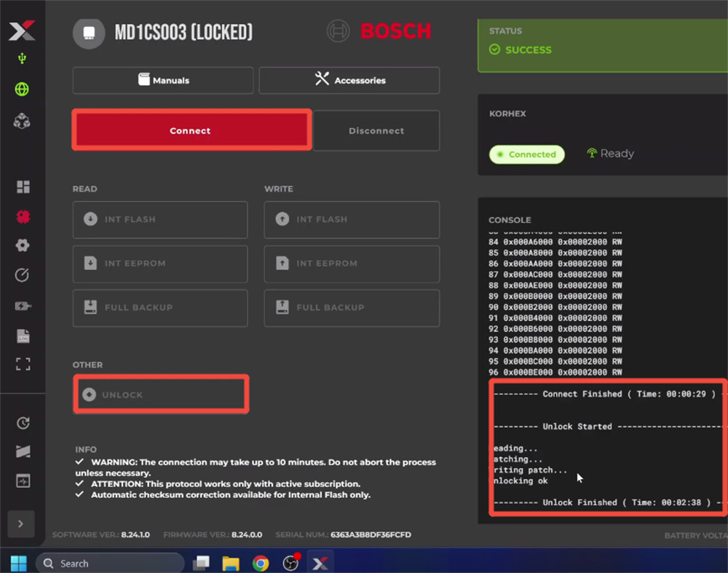
Task: Click the Ready signal antenna icon
Action: [592, 153]
